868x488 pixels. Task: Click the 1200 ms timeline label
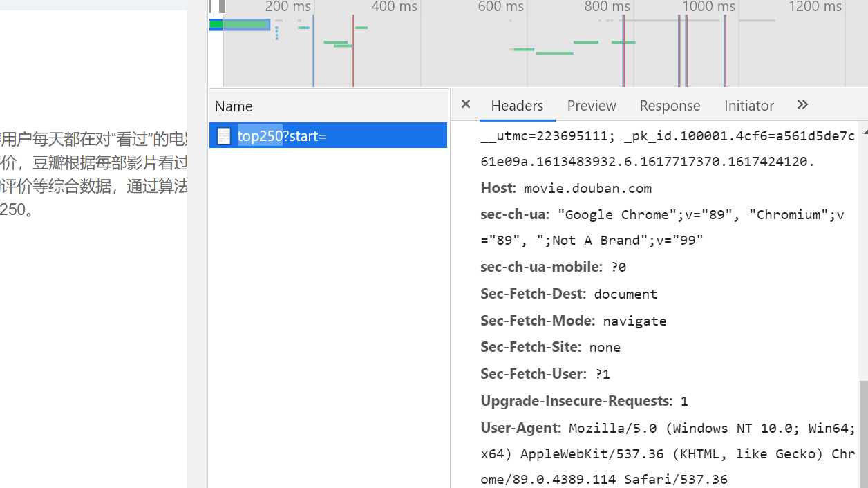(x=815, y=7)
